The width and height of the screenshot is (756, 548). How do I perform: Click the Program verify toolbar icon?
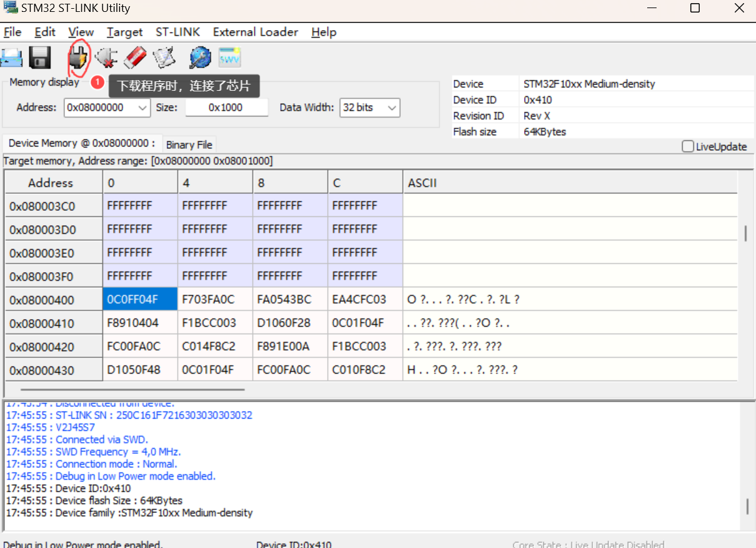coord(164,58)
